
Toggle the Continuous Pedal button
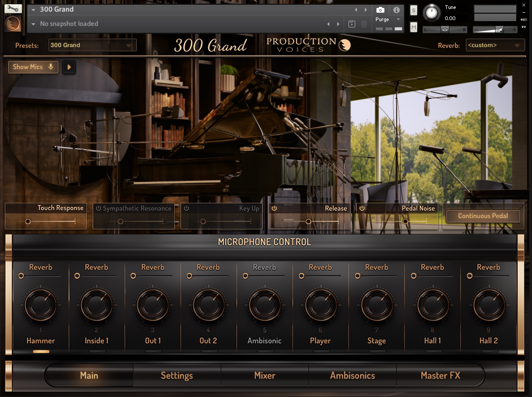[483, 216]
